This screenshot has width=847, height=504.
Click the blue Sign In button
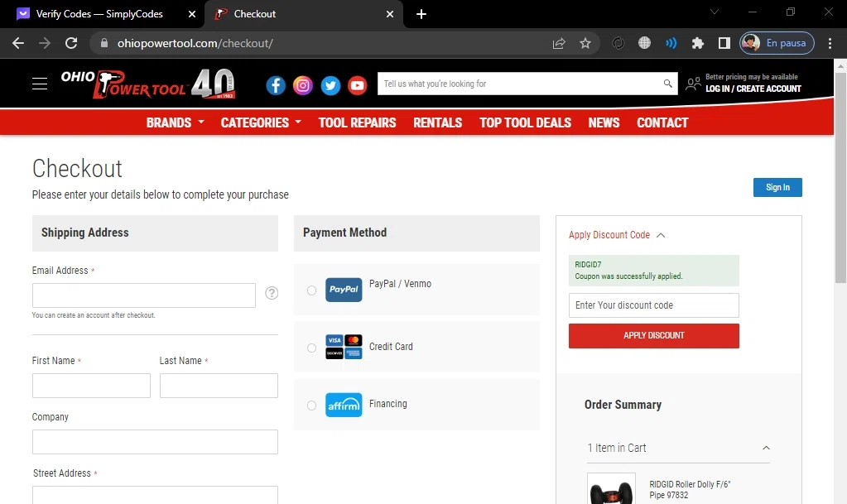(x=777, y=187)
